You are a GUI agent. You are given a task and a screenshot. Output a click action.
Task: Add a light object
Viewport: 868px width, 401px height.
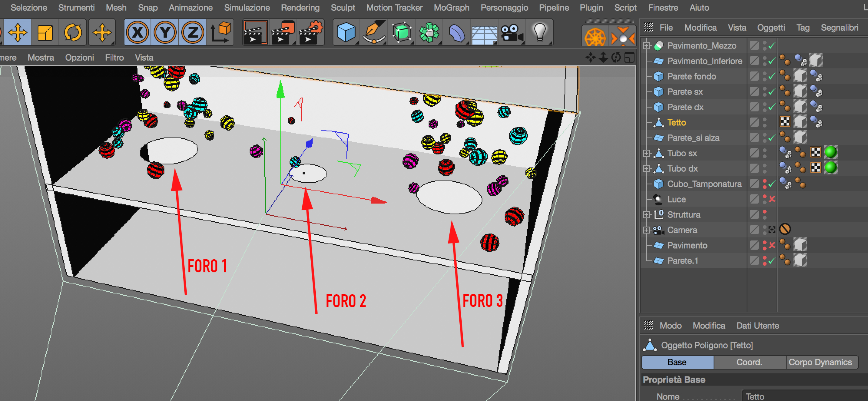(540, 32)
